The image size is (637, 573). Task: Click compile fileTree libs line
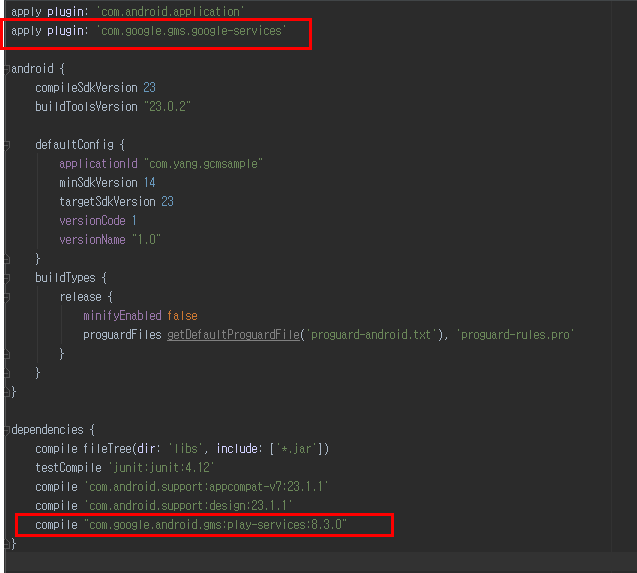(x=182, y=449)
